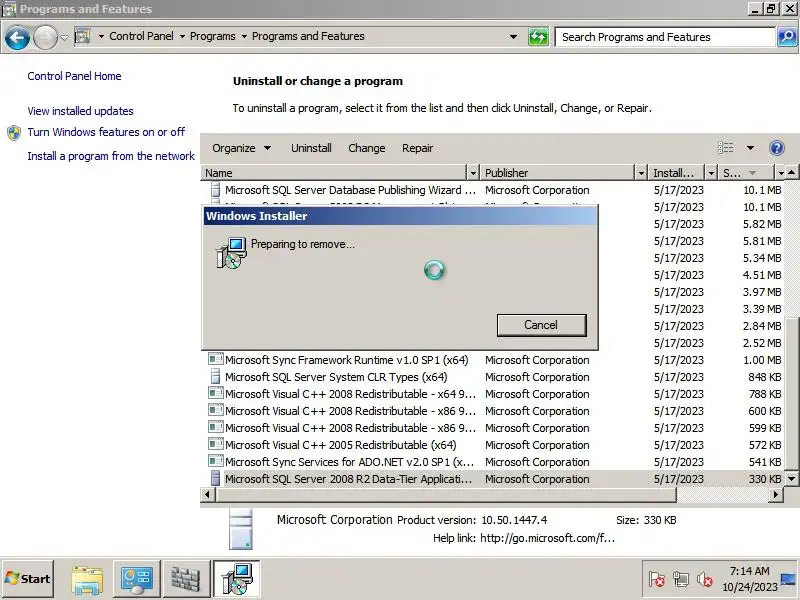Open the address bar history dropdown
Viewport: 800px width, 600px height.
(513, 37)
